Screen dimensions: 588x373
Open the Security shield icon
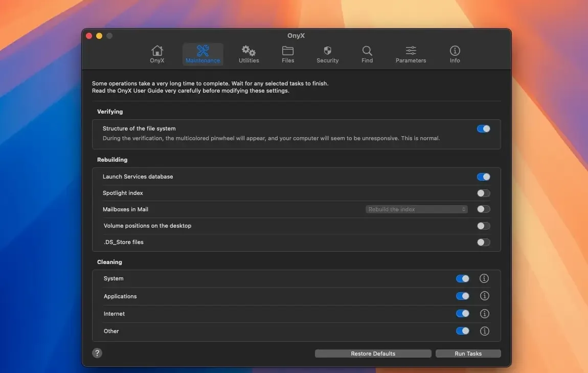coord(327,51)
